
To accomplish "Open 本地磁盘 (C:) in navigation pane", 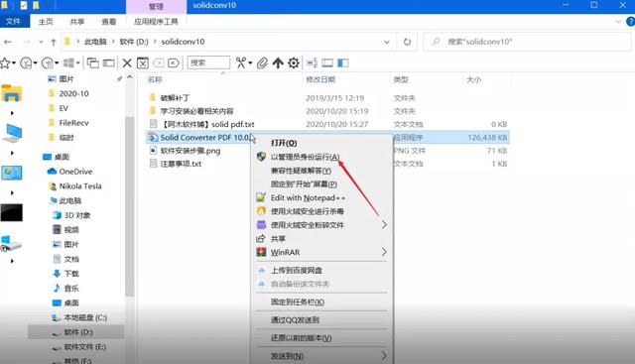I will coord(85,317).
